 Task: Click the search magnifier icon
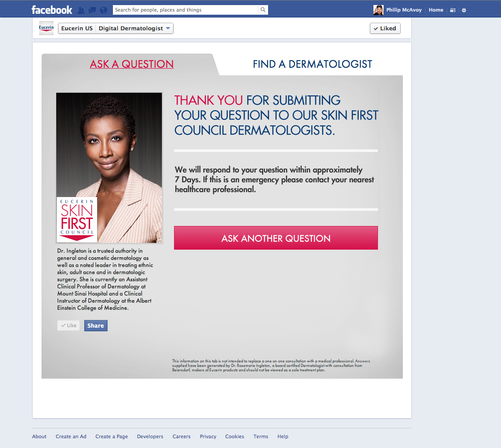point(263,10)
